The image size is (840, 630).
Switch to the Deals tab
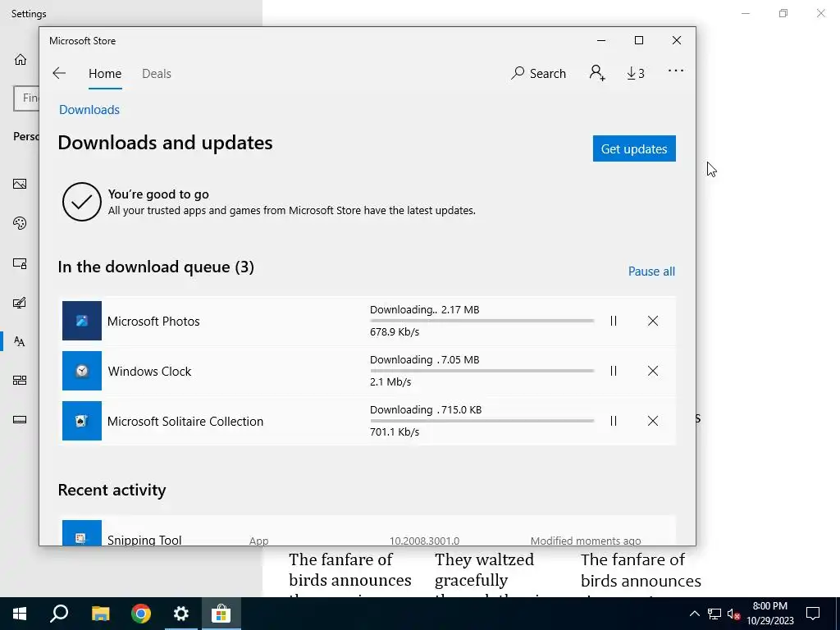(157, 73)
